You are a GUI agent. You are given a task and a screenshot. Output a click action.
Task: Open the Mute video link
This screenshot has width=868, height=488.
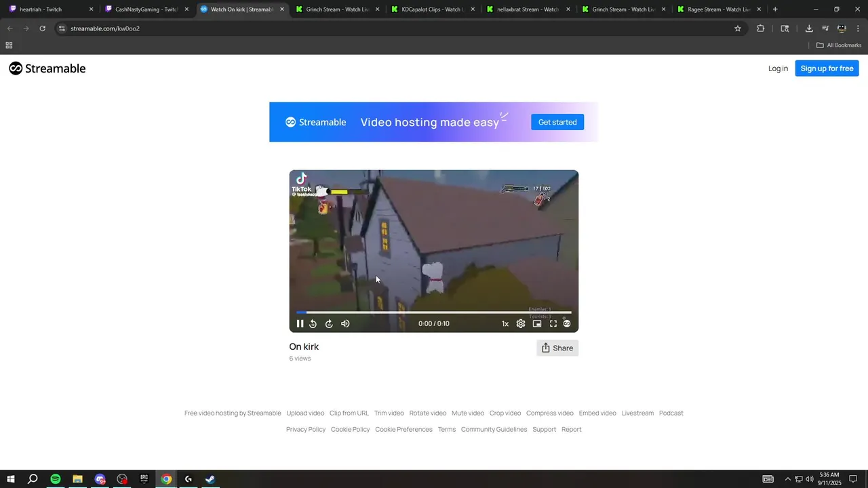pos(468,413)
